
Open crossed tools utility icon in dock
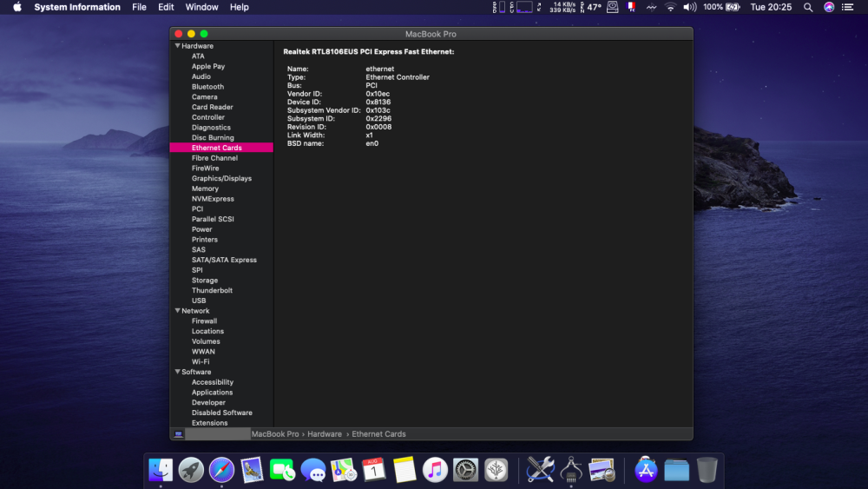(540, 470)
